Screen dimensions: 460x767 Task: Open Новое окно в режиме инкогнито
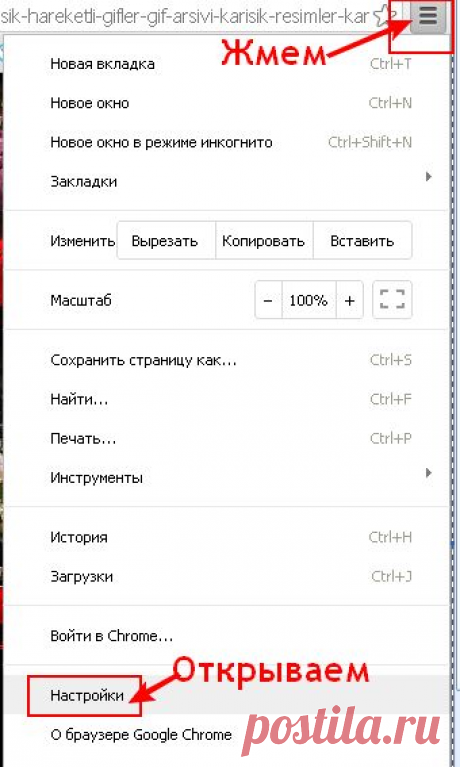point(225,142)
